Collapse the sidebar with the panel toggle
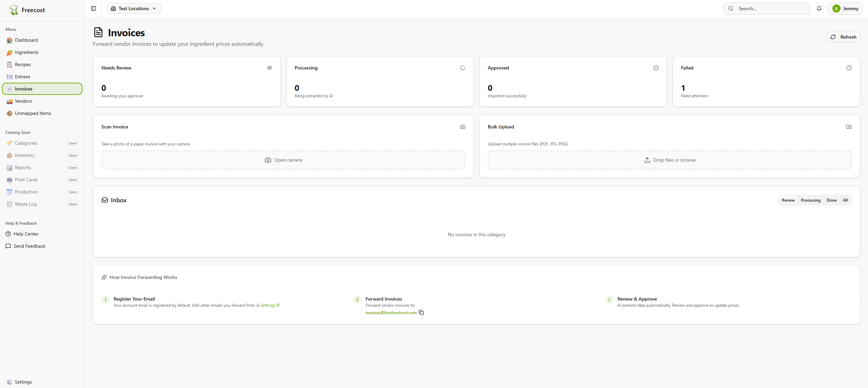The height and width of the screenshot is (388, 868). point(93,8)
